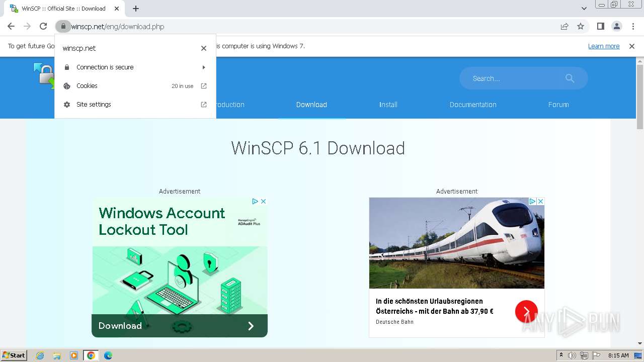644x362 pixels.
Task: Select the Download navigation tab
Action: pos(311,105)
